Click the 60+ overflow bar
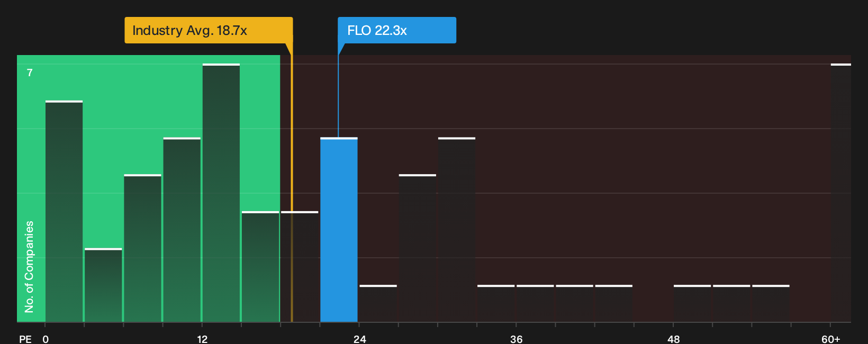Viewport: 868px width, 344px height. coord(841,193)
